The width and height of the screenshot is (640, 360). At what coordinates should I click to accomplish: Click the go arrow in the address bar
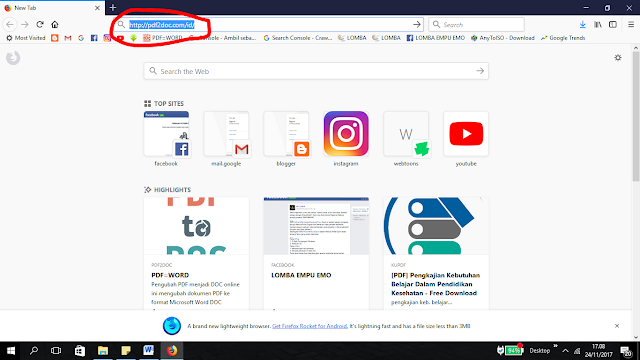coord(416,24)
